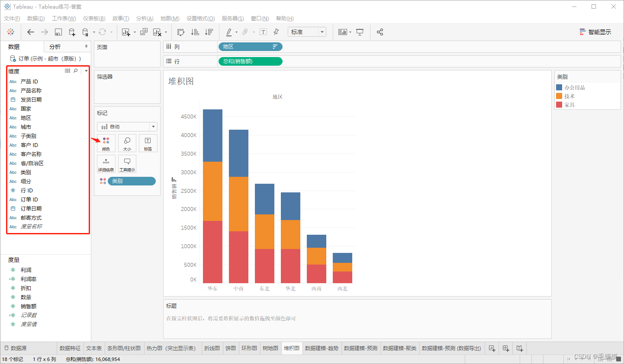
Task: Click the 类别 pill in marks card
Action: point(132,181)
